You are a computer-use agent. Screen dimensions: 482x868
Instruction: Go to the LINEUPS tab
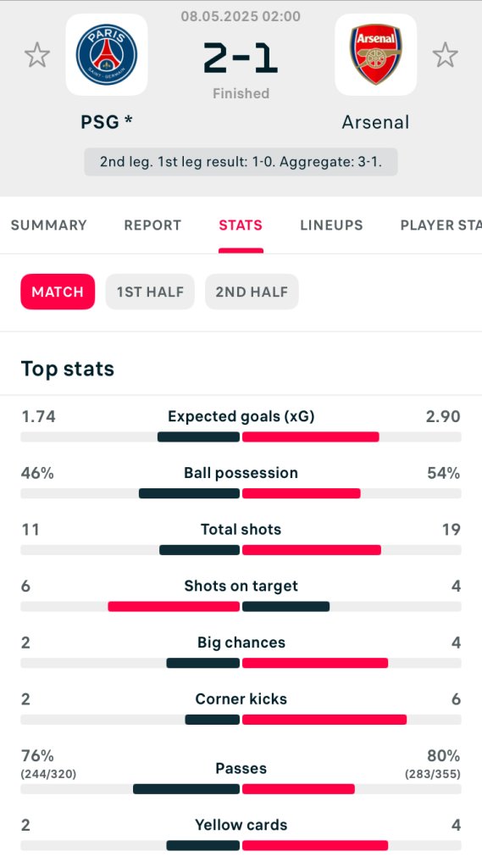[x=331, y=225]
